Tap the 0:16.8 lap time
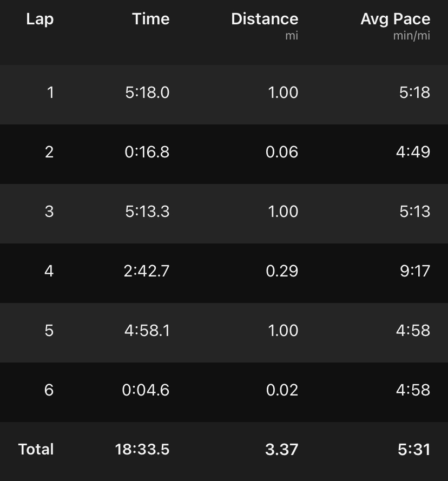The width and height of the screenshot is (448, 481). click(x=147, y=152)
